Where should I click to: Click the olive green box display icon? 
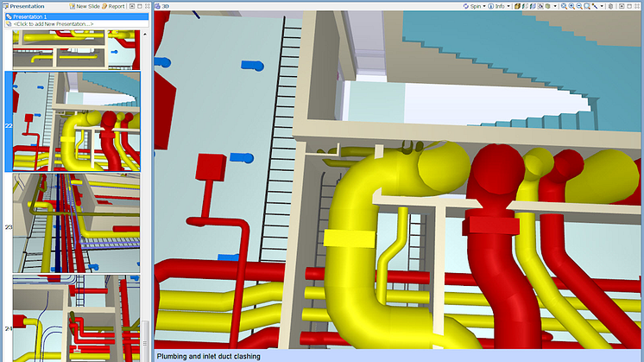[548, 6]
